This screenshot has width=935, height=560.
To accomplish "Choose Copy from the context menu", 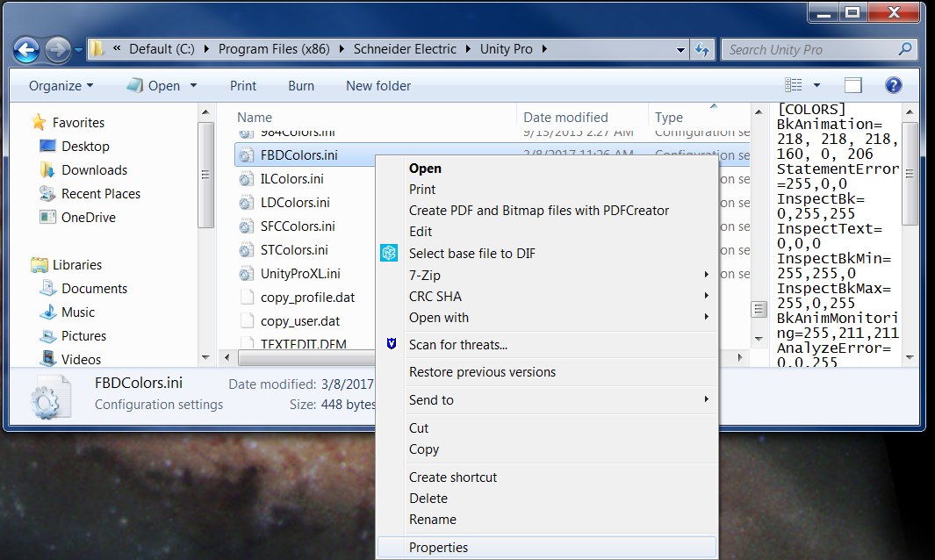I will pos(547,449).
